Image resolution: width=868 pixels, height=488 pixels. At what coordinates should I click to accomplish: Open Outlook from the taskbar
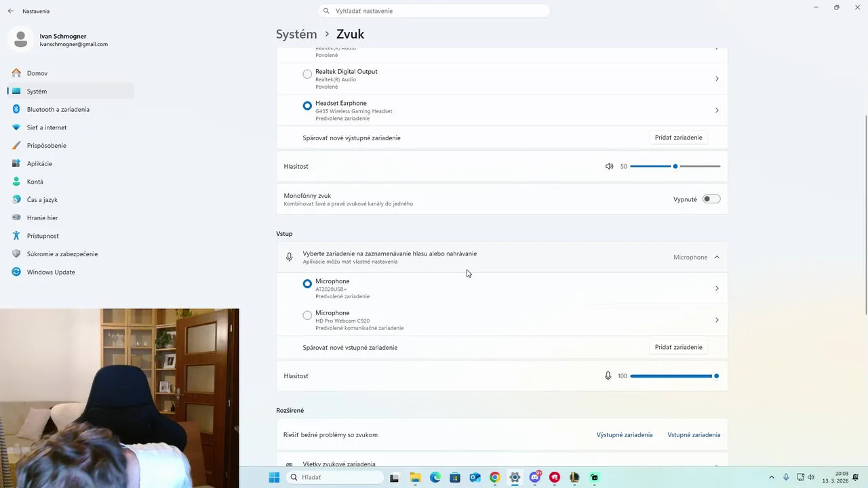pyautogui.click(x=475, y=477)
